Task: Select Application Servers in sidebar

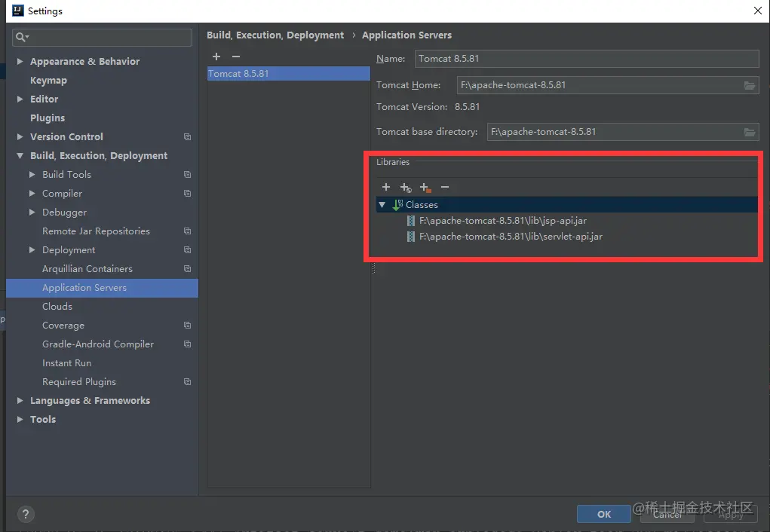Action: 102,288
